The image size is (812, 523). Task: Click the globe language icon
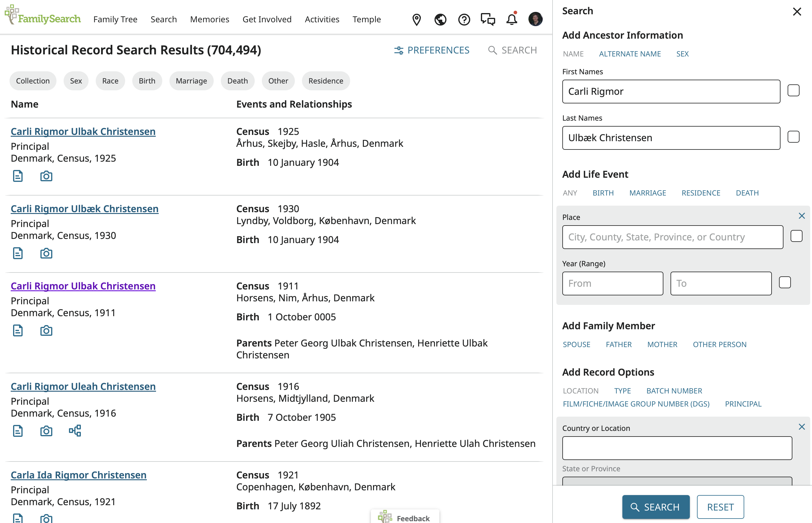pos(440,19)
